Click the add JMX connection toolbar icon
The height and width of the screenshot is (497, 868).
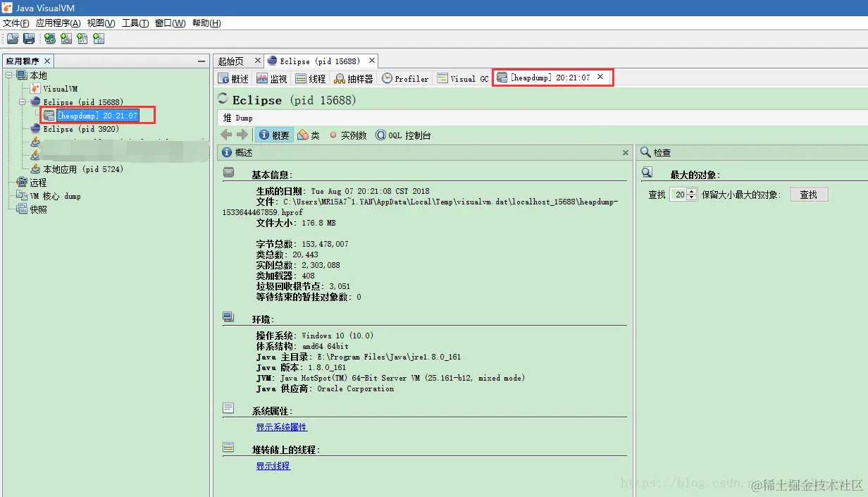[x=66, y=39]
